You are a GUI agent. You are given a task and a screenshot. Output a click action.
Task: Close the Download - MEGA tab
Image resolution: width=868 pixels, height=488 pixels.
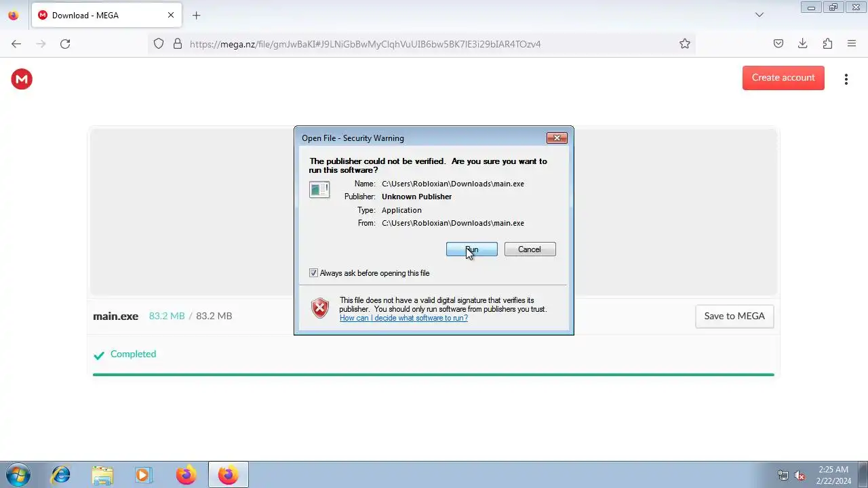pyautogui.click(x=171, y=15)
